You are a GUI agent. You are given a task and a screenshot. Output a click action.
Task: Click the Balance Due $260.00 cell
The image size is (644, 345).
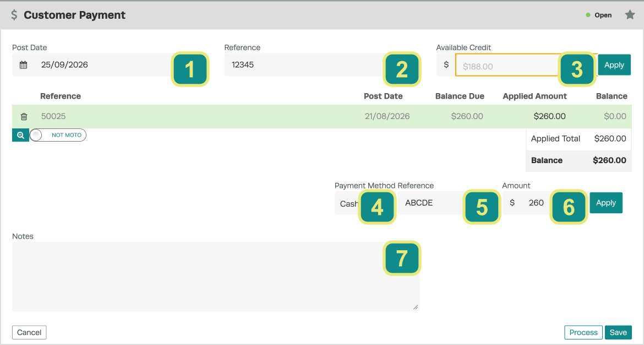[467, 116]
